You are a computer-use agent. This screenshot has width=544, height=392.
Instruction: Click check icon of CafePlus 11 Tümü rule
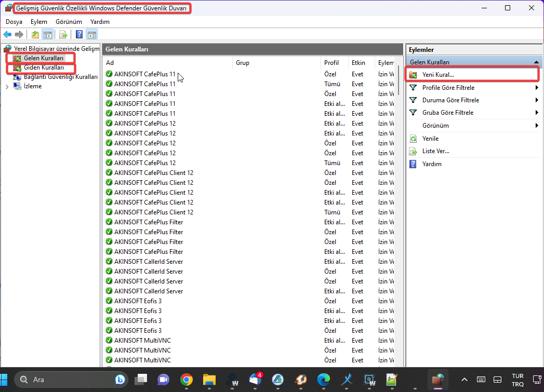click(x=109, y=84)
